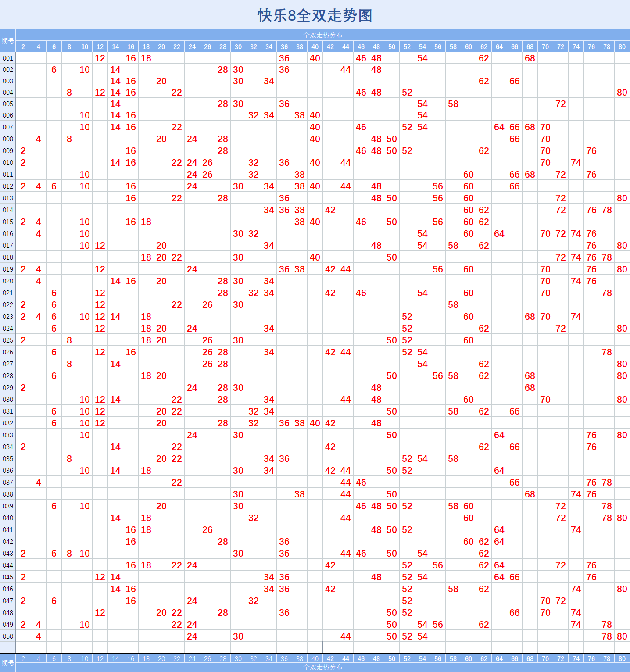Click number 66 in row 045
This screenshot has width=630, height=672.
pyautogui.click(x=515, y=577)
